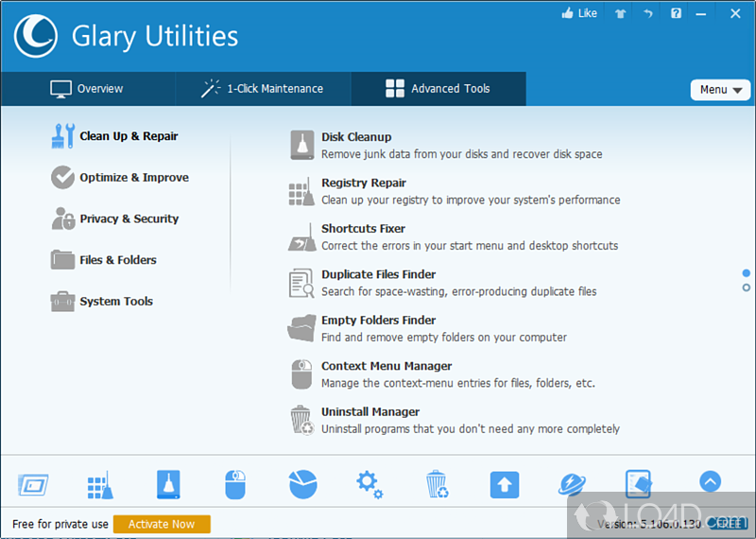The width and height of the screenshot is (756, 539).
Task: Click the Like thumbs-up button
Action: tap(580, 13)
